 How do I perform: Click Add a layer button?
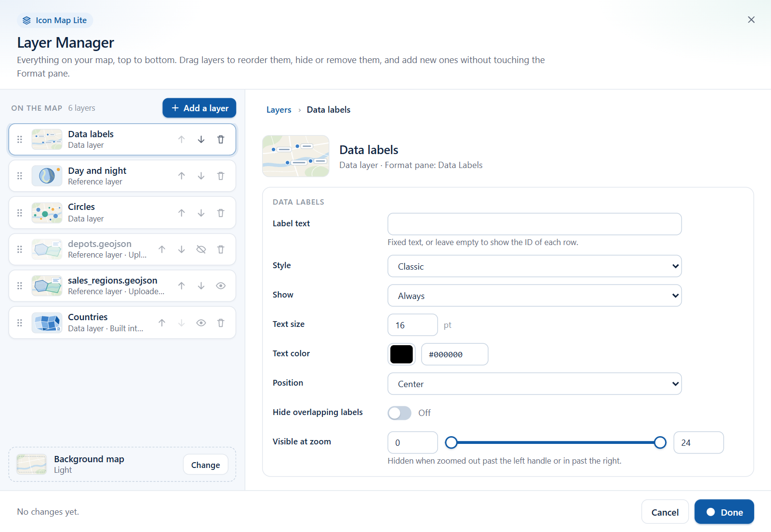coord(199,108)
